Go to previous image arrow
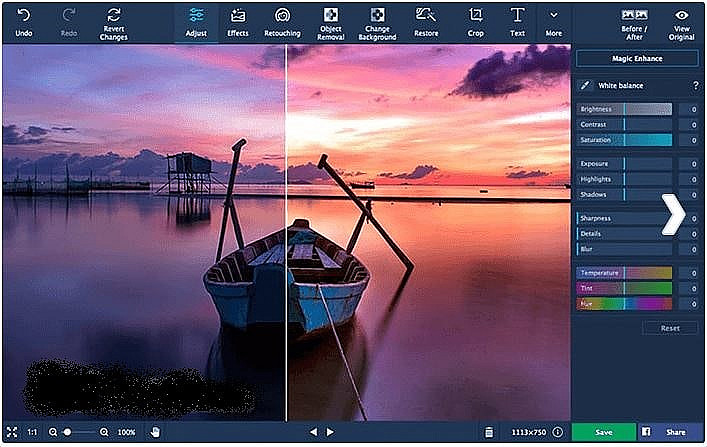Image resolution: width=707 pixels, height=447 pixels. coord(313,432)
